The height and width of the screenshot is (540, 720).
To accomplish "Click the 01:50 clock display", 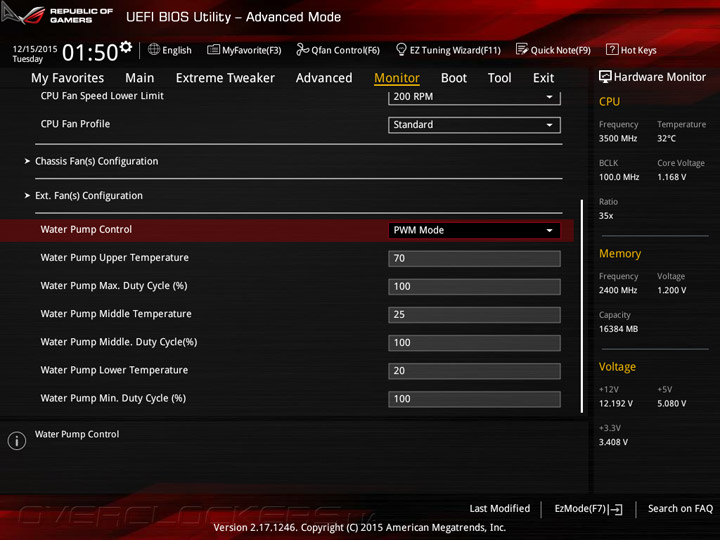I will click(90, 53).
